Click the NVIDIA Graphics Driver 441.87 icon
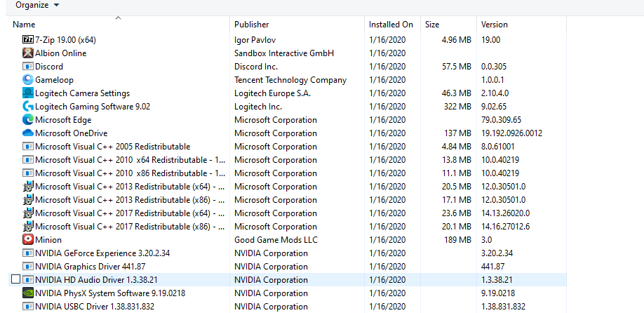This screenshot has height=313, width=644. point(27,267)
